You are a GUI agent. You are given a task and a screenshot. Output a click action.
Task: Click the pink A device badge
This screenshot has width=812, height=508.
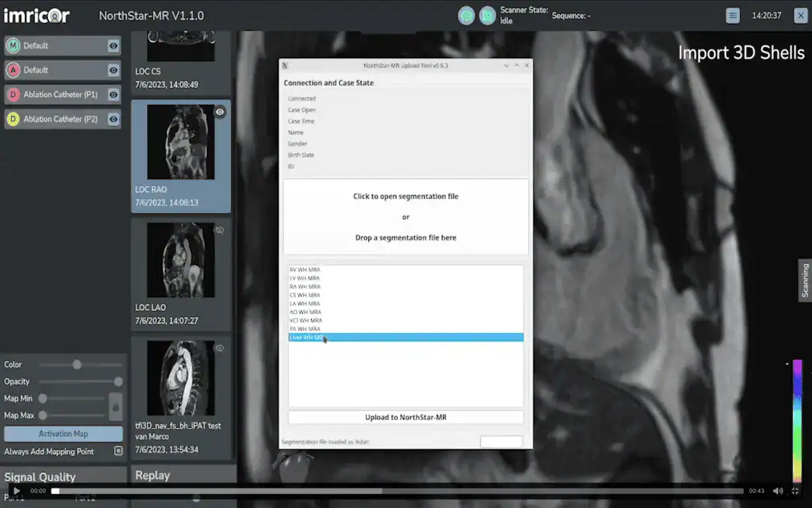(13, 70)
